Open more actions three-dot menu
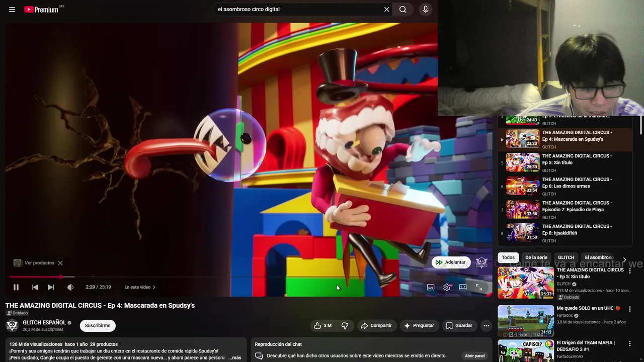 point(486,326)
